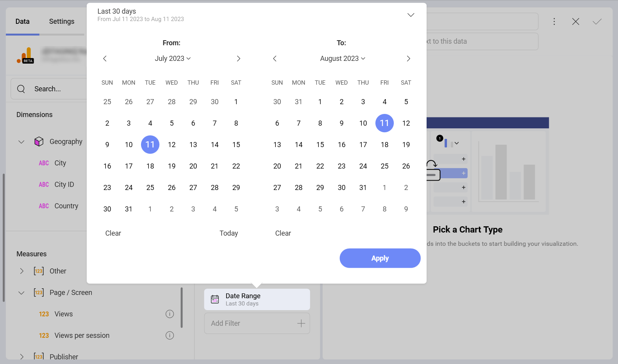The height and width of the screenshot is (364, 618).
Task: Click the 123 type icon beside Views
Action: [44, 314]
